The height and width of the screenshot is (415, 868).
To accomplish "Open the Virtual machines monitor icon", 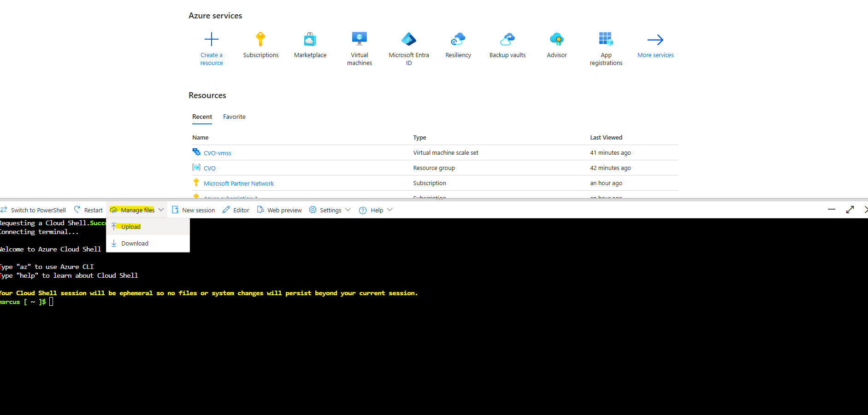I will (x=359, y=39).
